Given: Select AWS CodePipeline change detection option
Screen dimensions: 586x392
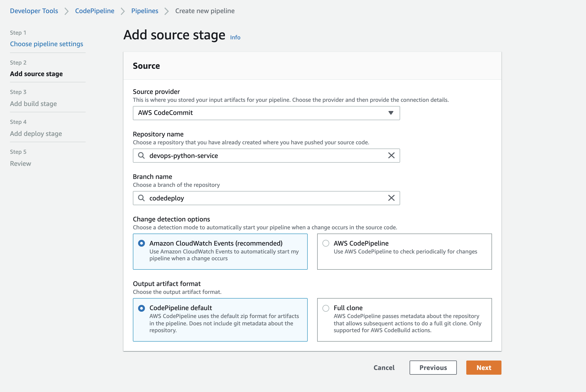Looking at the screenshot, I should (326, 243).
